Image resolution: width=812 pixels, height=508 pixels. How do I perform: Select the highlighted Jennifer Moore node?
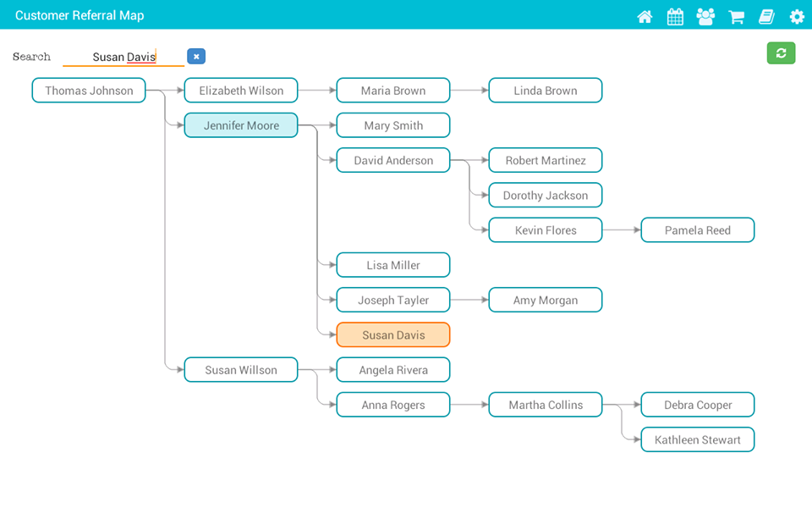coord(241,125)
